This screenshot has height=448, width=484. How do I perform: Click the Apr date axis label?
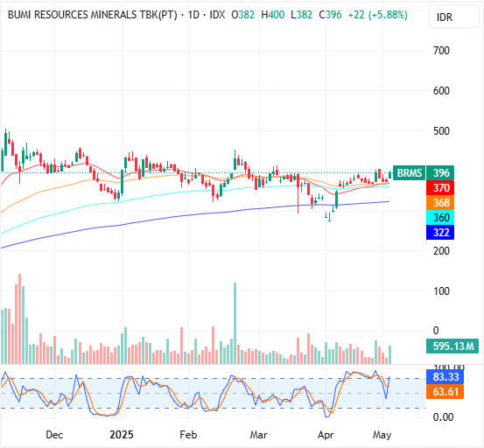click(326, 435)
